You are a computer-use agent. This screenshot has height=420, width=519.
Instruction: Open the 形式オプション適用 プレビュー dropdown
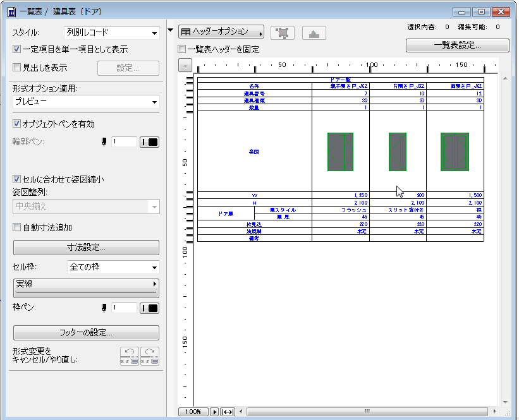(x=86, y=102)
